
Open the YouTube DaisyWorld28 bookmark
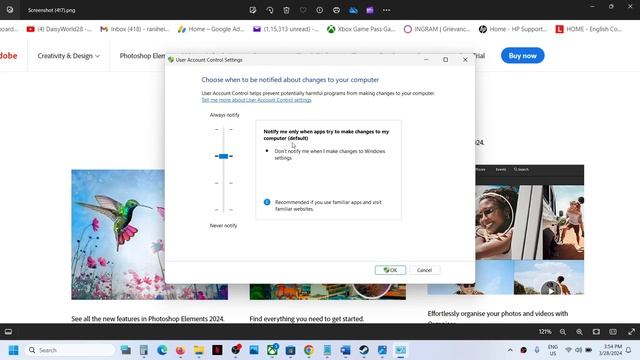[59, 29]
